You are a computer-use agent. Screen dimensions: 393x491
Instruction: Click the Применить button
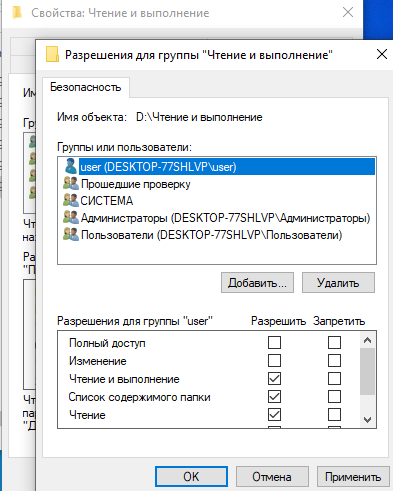coord(353,477)
